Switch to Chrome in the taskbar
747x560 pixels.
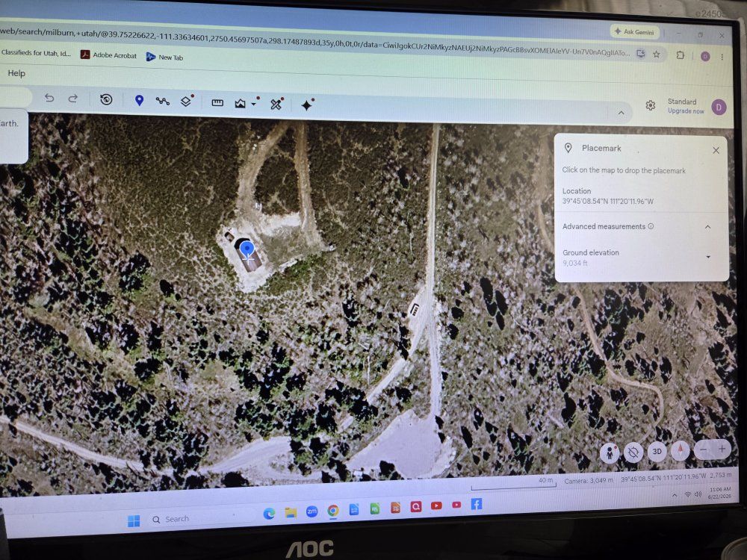(333, 511)
